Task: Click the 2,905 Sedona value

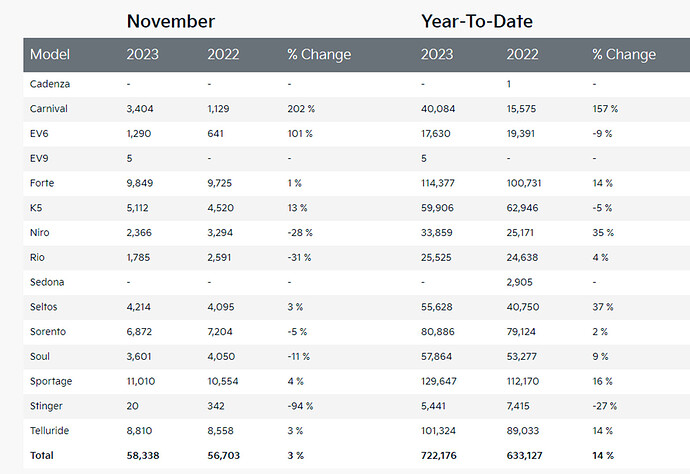Action: 524,282
